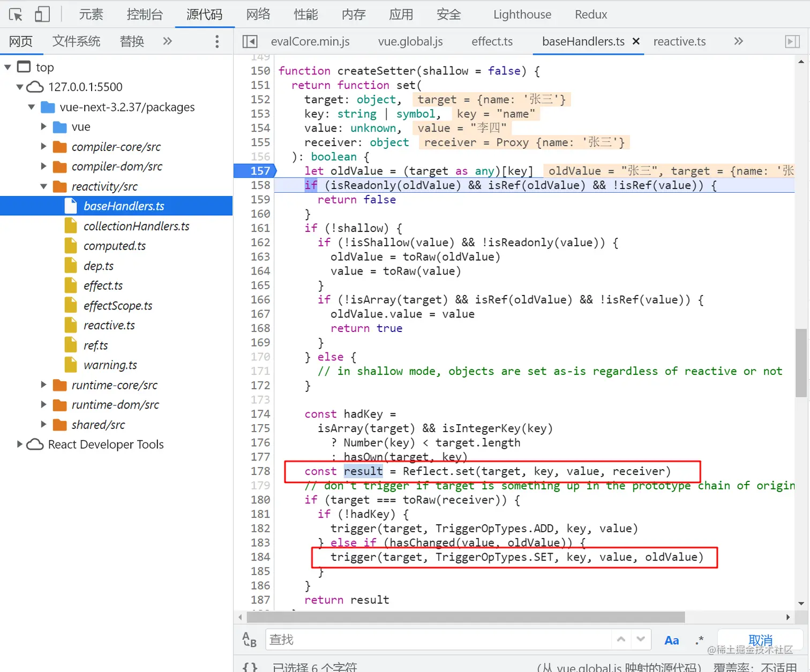Open the Lighthouse tab
The height and width of the screenshot is (672, 810).
tap(522, 14)
